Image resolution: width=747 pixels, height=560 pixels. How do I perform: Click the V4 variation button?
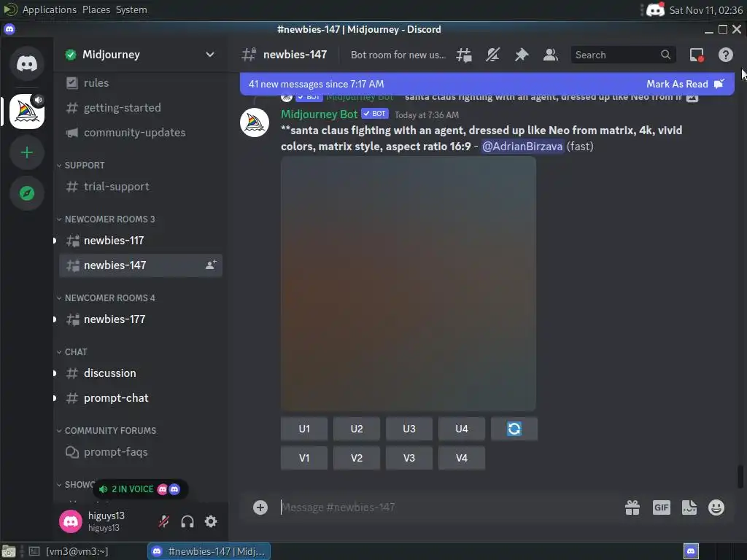point(461,458)
